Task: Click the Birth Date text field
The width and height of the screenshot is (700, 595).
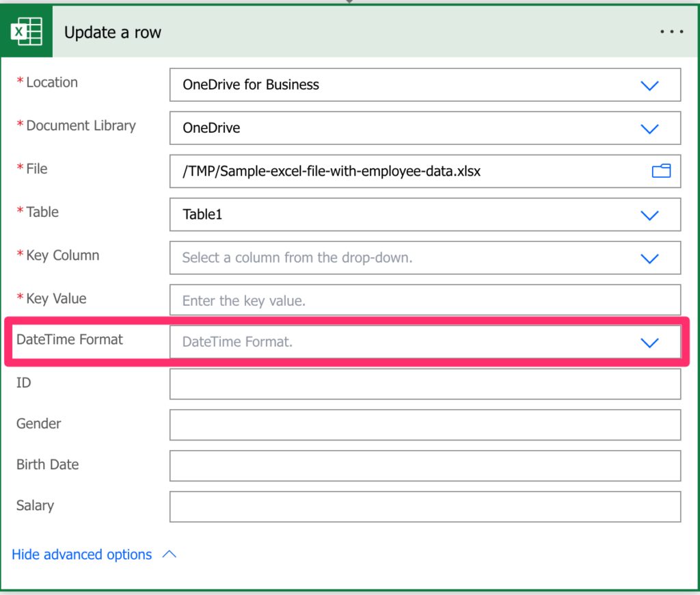Action: (x=424, y=466)
